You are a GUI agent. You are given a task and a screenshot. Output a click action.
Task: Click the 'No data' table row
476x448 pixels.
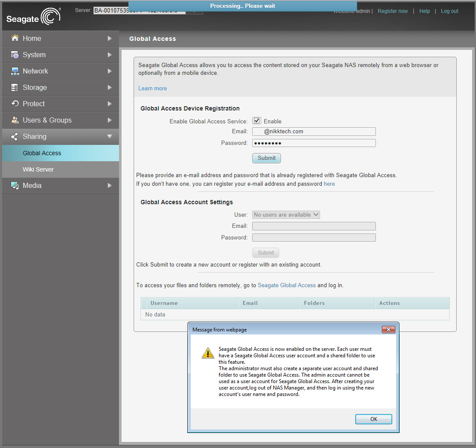point(295,314)
